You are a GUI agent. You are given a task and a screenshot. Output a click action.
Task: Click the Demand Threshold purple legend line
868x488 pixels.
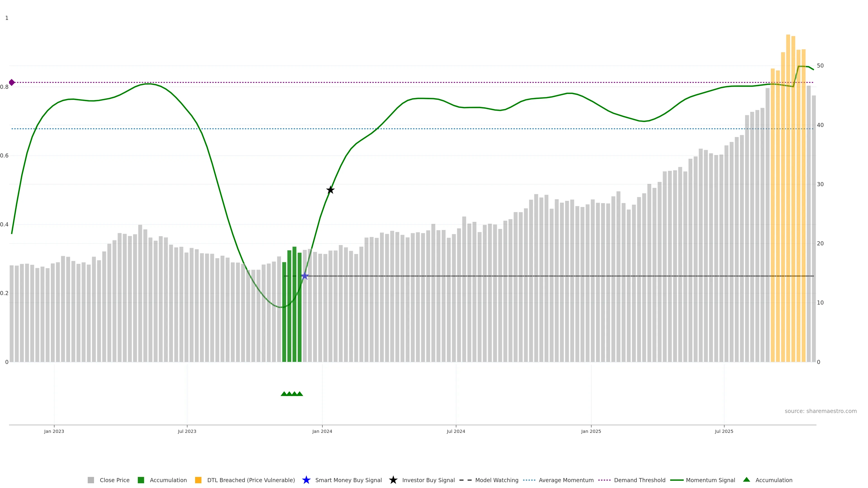click(x=604, y=480)
